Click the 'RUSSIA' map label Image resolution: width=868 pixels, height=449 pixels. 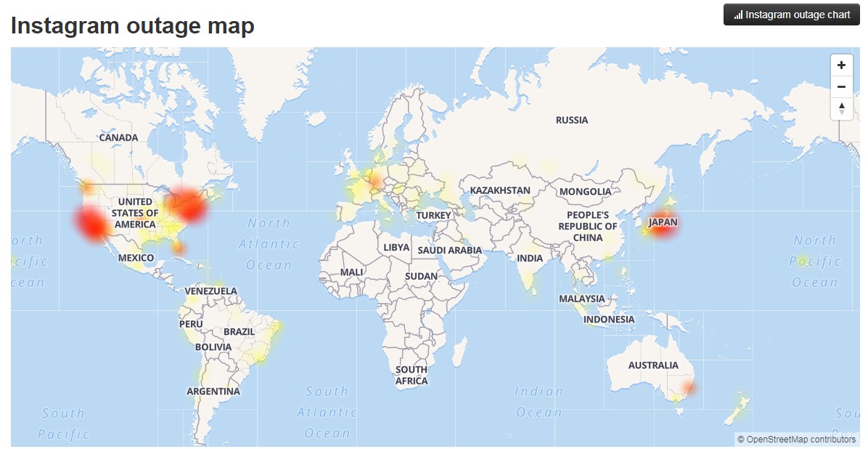(572, 120)
